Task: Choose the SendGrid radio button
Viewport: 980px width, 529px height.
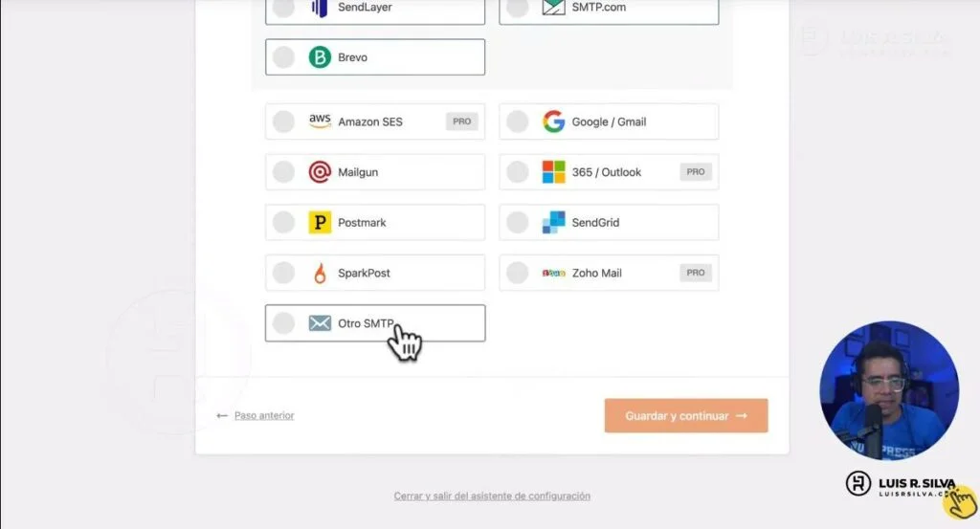Action: tap(518, 222)
